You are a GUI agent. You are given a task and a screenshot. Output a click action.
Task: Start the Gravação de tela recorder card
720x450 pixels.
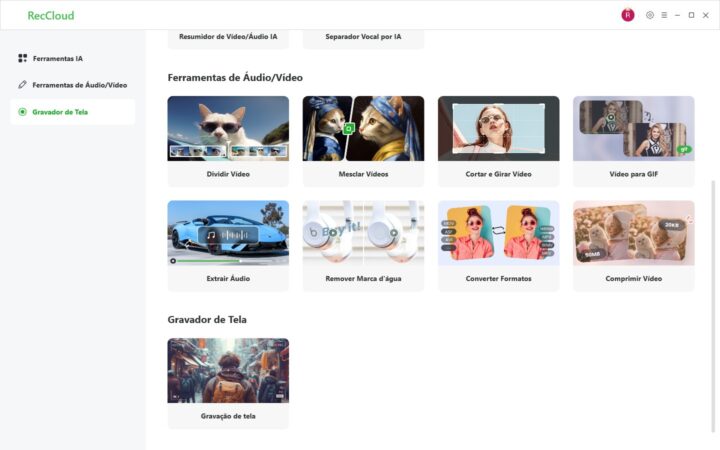pos(228,382)
